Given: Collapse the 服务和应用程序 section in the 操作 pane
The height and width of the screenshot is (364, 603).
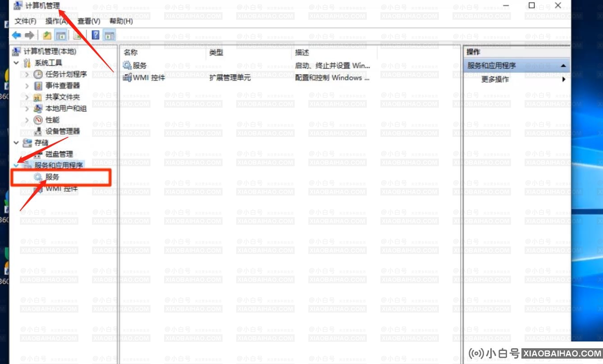Looking at the screenshot, I should point(563,66).
